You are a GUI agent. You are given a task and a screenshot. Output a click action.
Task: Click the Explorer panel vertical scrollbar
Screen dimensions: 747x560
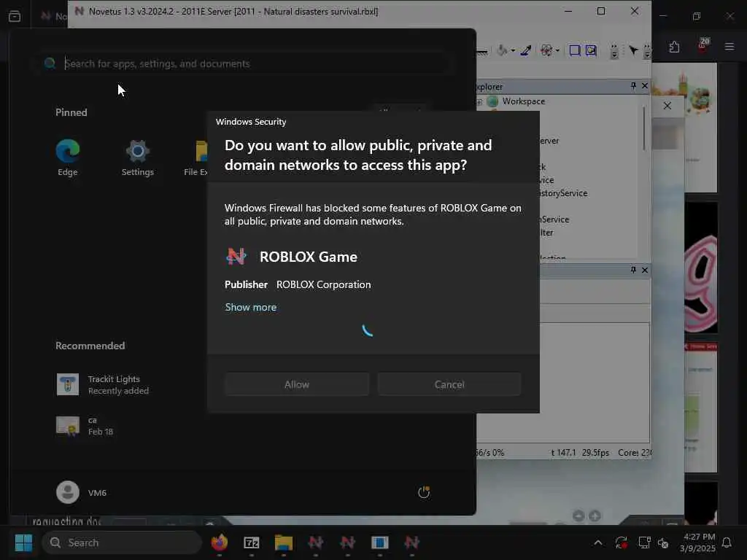coord(644,128)
